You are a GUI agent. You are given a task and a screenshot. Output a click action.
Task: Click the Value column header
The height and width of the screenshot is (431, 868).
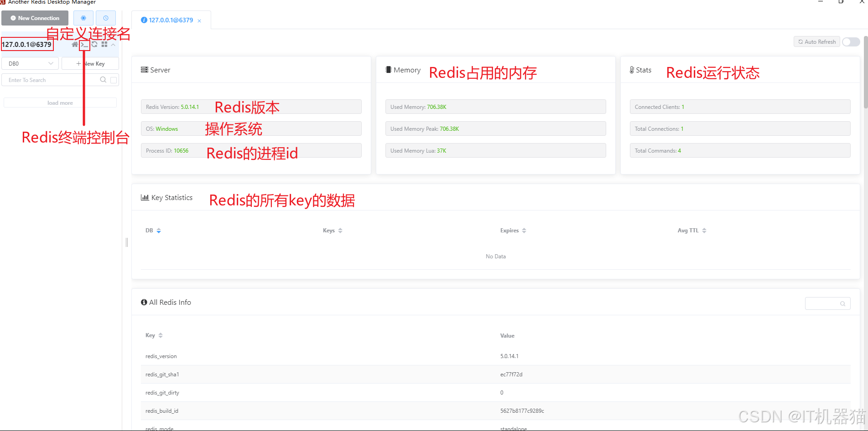click(x=507, y=336)
